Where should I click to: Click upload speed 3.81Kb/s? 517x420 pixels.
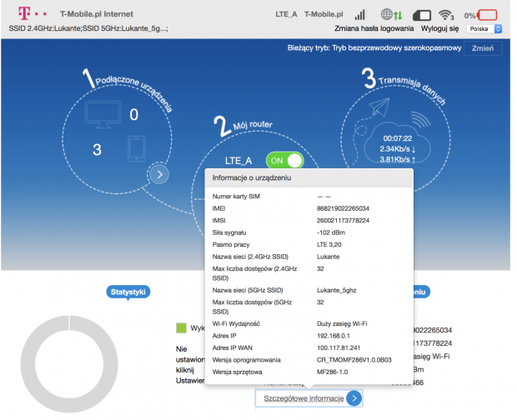point(397,159)
